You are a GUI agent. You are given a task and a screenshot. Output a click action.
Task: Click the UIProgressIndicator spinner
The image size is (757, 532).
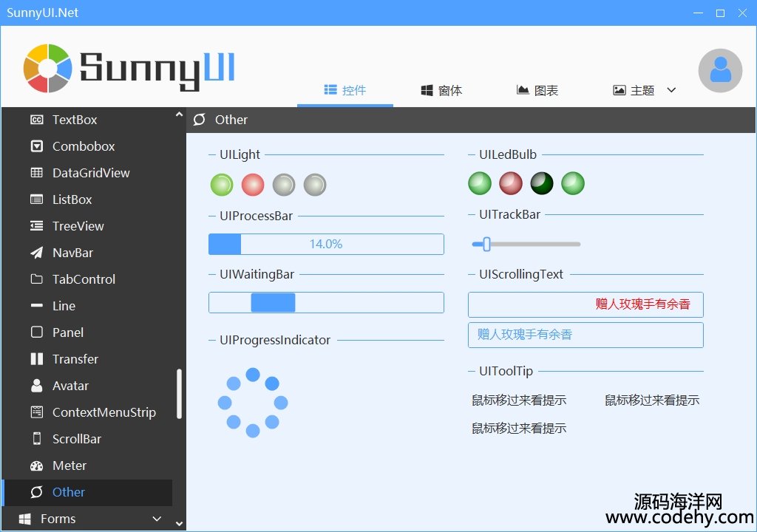tap(253, 402)
